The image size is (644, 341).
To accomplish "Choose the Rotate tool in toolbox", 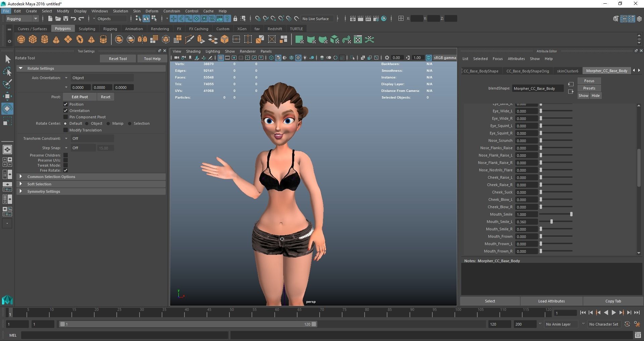I will pos(7,109).
